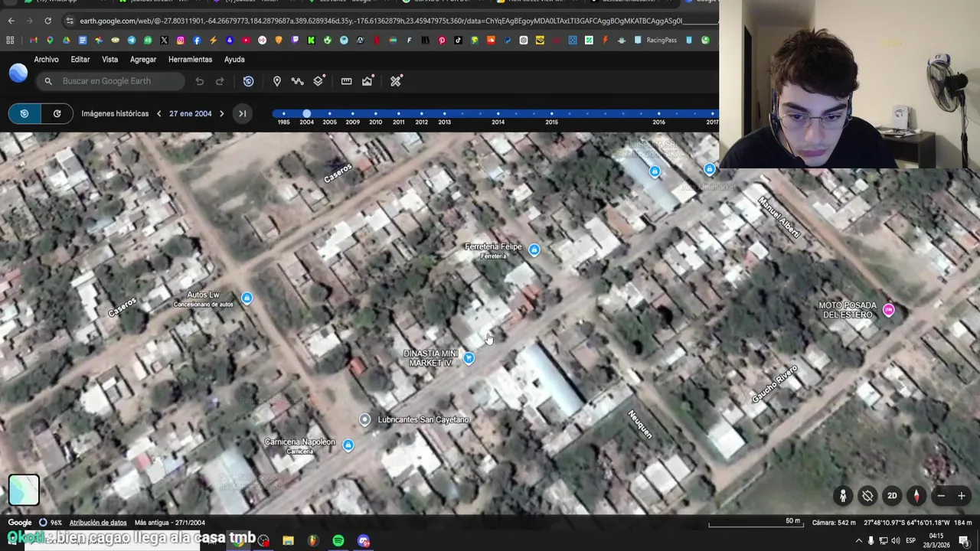Open the Agregar menu

(143, 60)
